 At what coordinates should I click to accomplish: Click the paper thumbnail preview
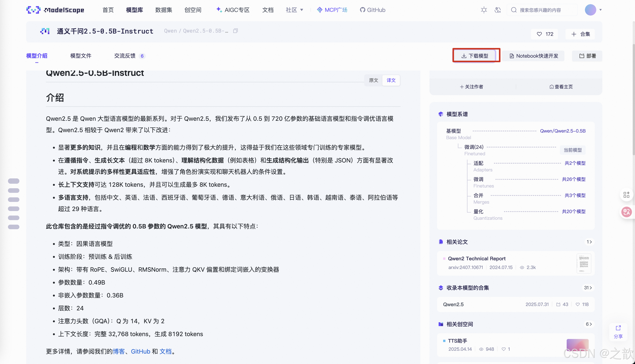tap(584, 263)
